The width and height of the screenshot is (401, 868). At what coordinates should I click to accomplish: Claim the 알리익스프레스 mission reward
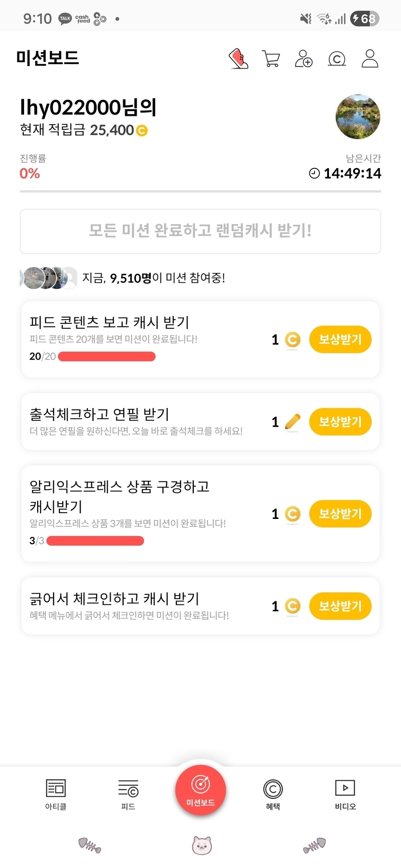(340, 514)
